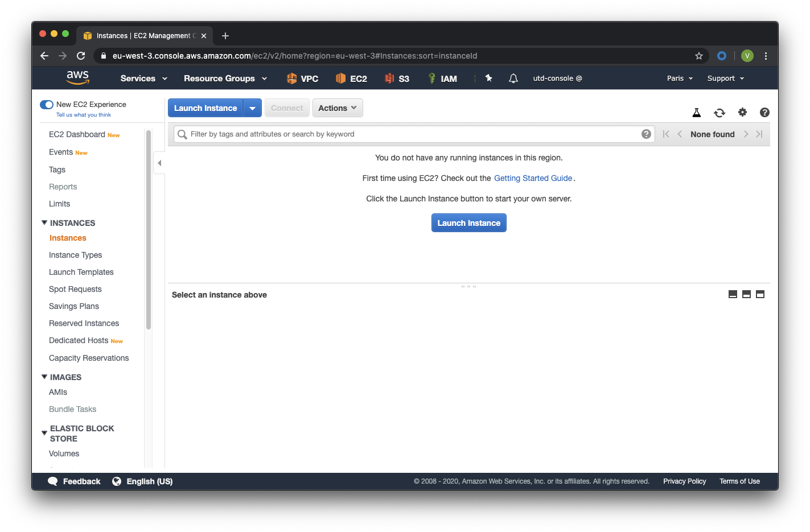The image size is (810, 532).
Task: Click the centered Launch Instance button
Action: pyautogui.click(x=469, y=223)
